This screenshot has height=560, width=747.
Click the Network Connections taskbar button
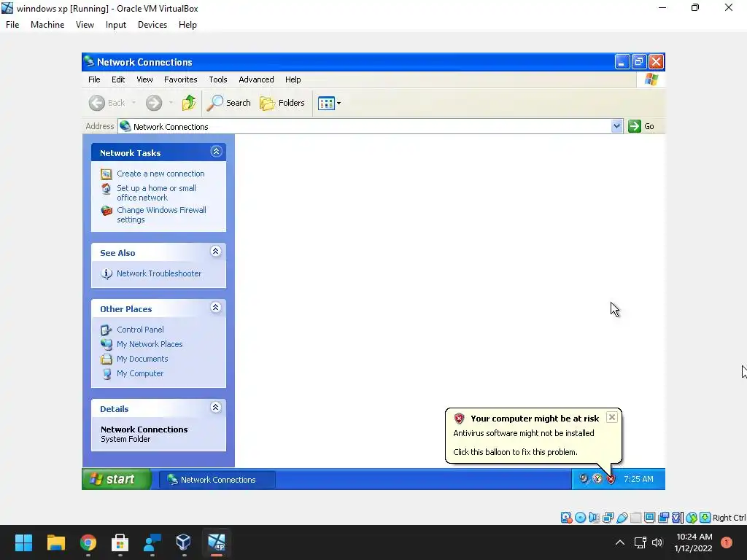coord(217,480)
